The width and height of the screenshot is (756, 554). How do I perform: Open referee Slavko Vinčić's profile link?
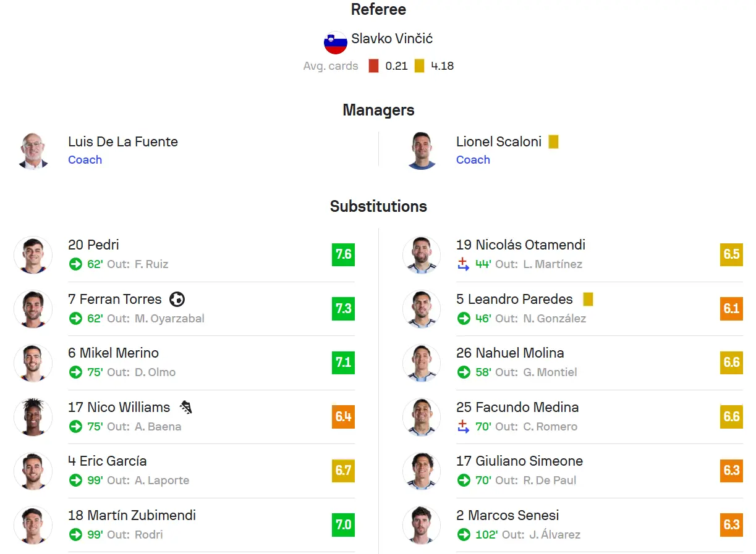point(392,38)
